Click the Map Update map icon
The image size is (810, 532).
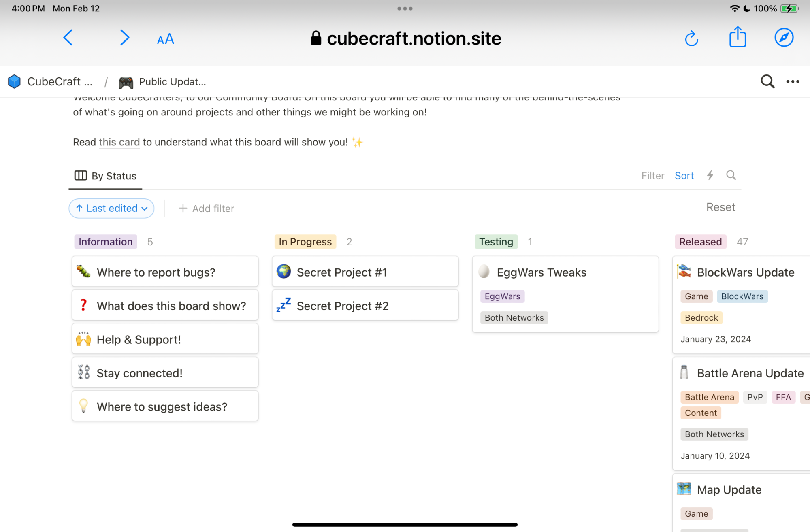(684, 489)
